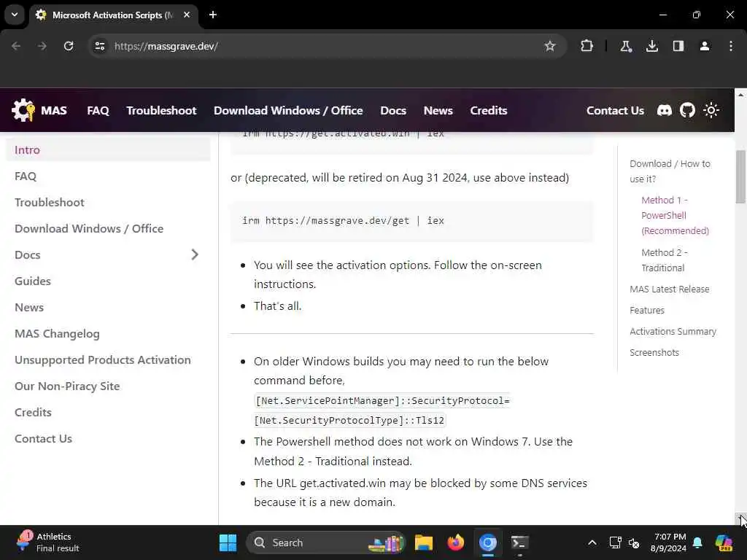This screenshot has height=560, width=747.
Task: Click the page vertical scrollbar thumb
Action: click(740, 176)
